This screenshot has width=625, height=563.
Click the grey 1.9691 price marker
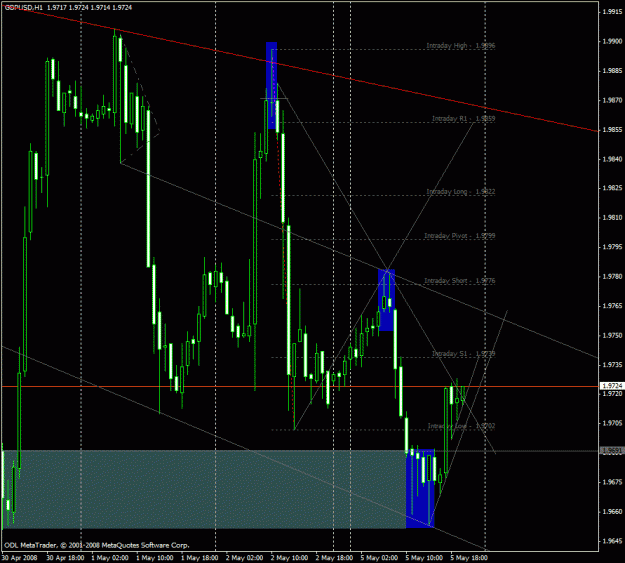612,451
